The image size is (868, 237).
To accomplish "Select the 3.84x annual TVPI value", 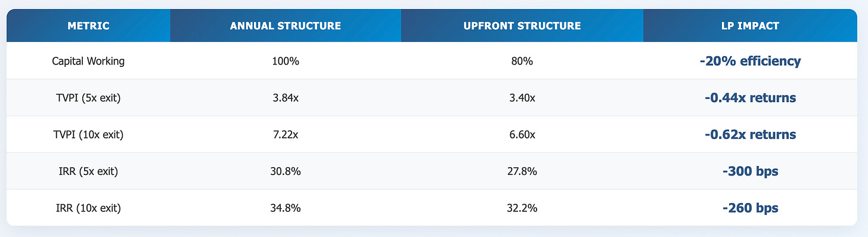I will click(286, 98).
